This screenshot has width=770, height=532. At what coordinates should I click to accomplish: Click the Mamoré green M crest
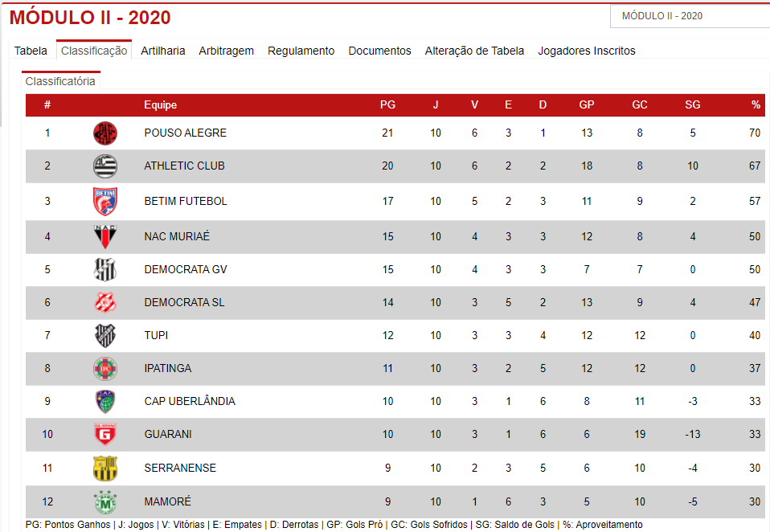[105, 502]
